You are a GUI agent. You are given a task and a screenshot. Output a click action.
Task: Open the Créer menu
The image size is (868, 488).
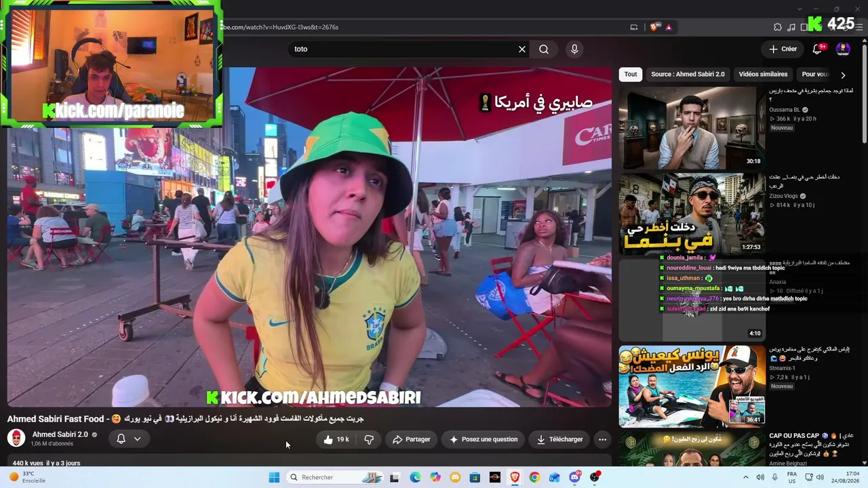coord(783,49)
